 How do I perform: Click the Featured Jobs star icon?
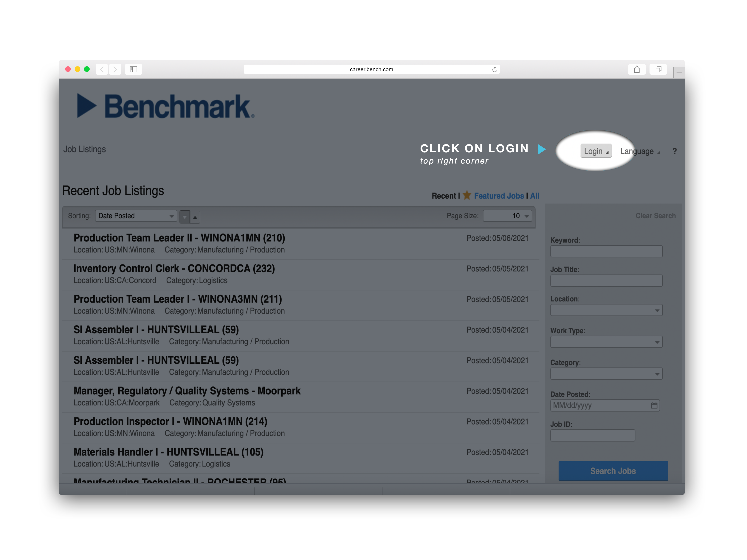(467, 195)
